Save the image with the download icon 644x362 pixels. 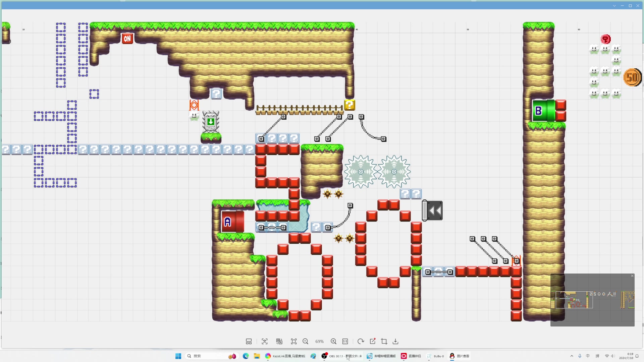pyautogui.click(x=395, y=341)
